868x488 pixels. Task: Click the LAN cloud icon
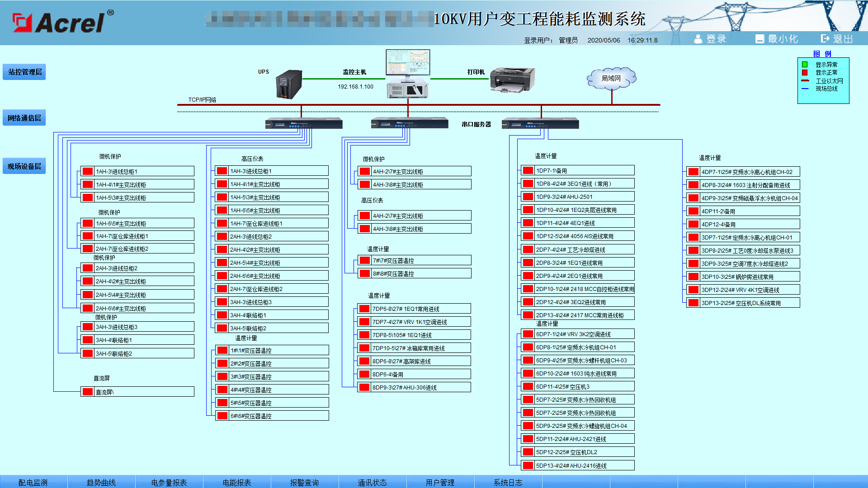pyautogui.click(x=611, y=78)
